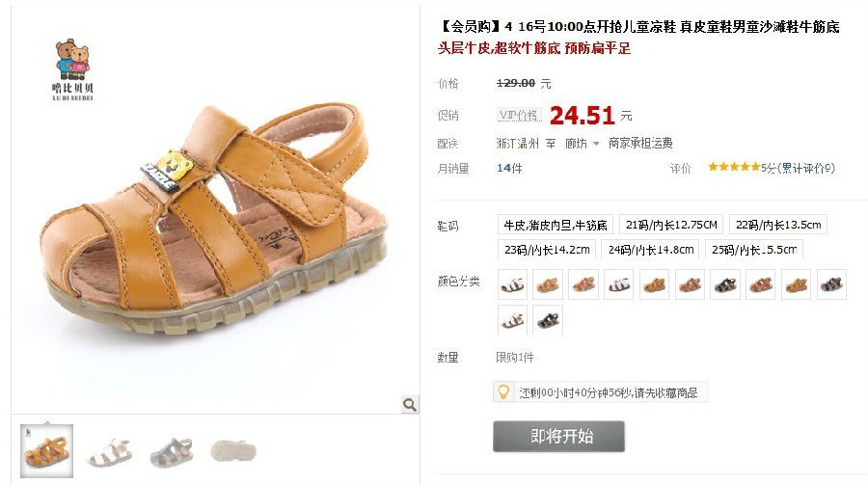Pick the first white sandal color swatch
868x485 pixels.
(x=513, y=284)
